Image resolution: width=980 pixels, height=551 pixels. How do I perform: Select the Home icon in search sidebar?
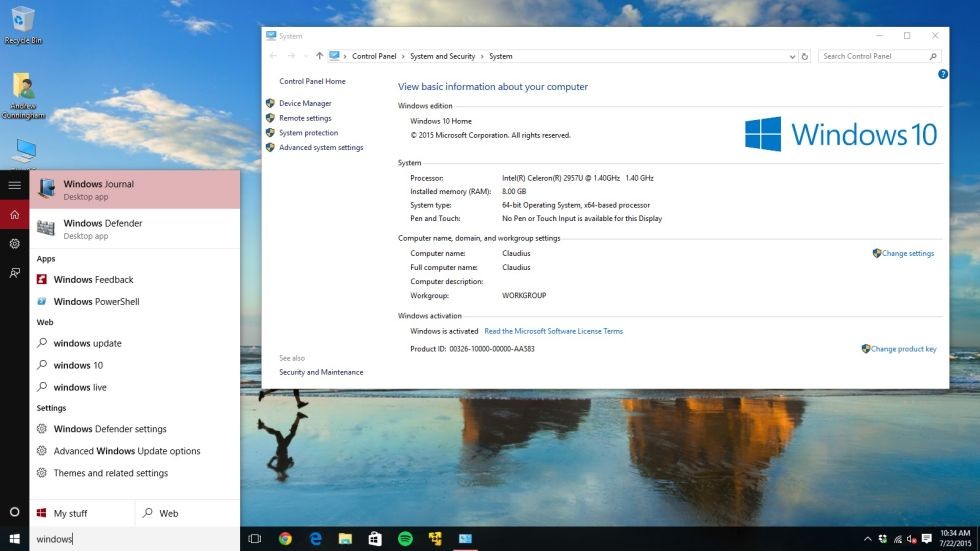[14, 215]
